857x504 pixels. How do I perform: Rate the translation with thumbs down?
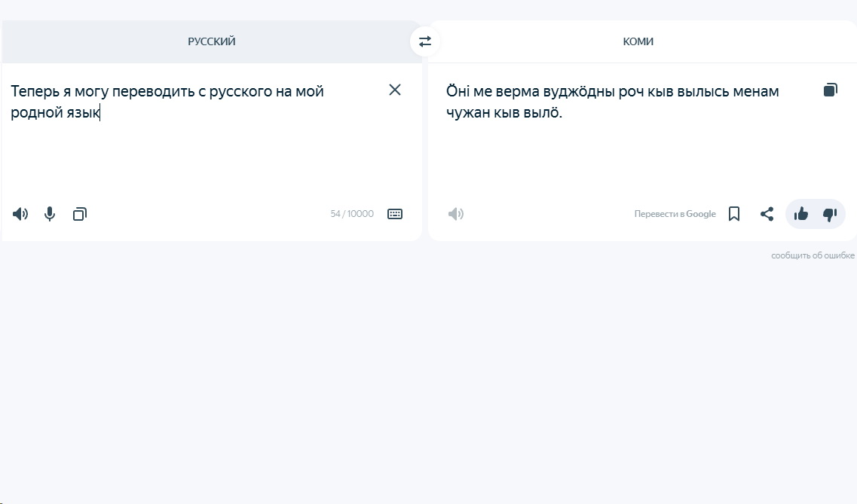tap(830, 214)
